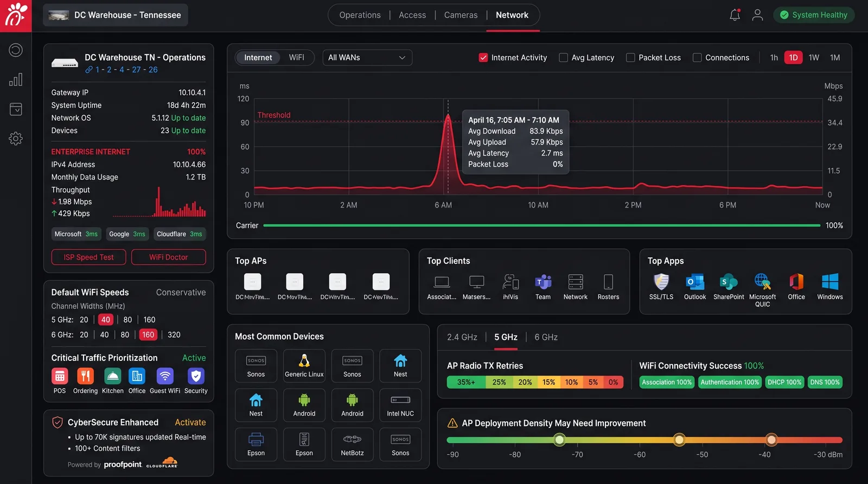Screen dimensions: 868x484
Task: Switch to the Network tab
Action: (512, 15)
